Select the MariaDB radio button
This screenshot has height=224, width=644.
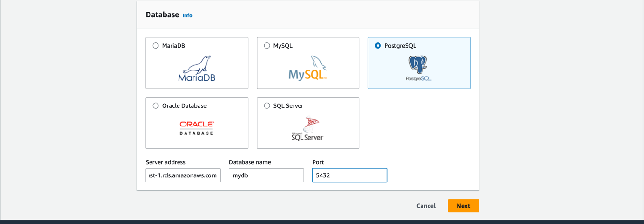tap(156, 46)
